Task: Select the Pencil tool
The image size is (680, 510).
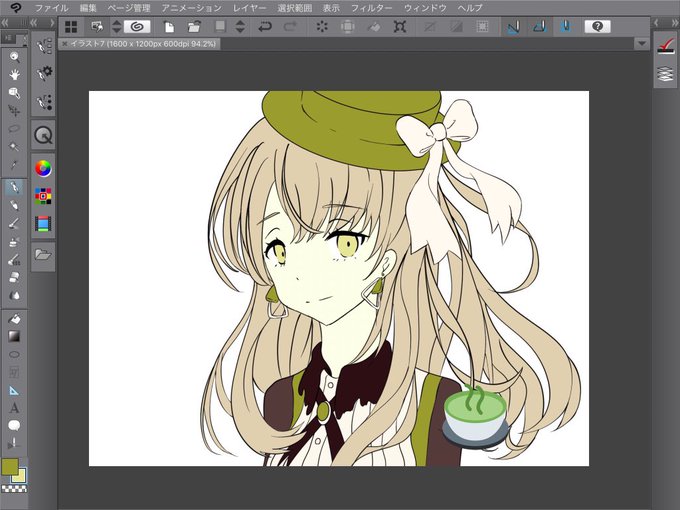Action: pyautogui.click(x=14, y=205)
